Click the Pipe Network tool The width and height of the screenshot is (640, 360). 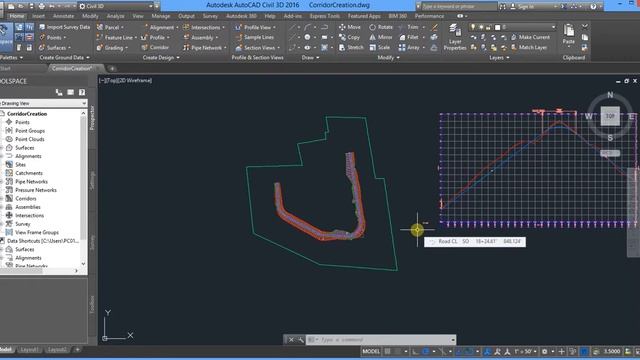point(204,47)
